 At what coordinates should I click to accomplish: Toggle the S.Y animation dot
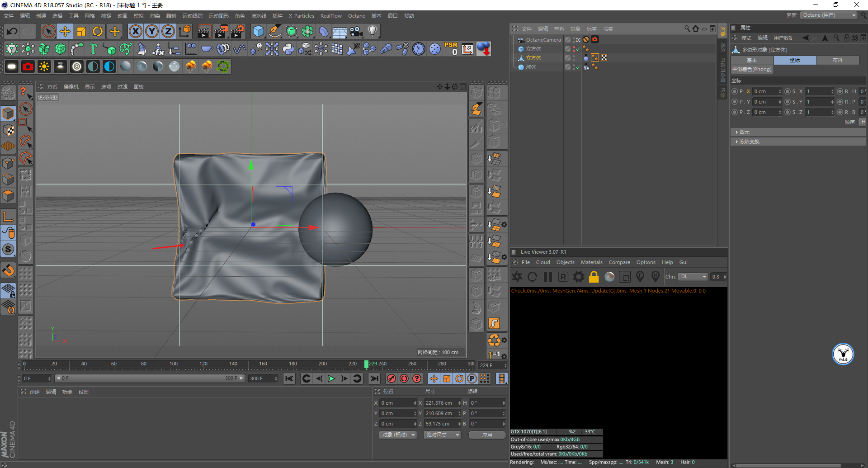(x=788, y=102)
